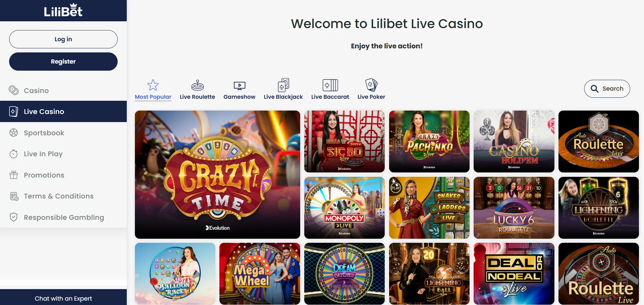Select the Most Popular star icon

[153, 85]
